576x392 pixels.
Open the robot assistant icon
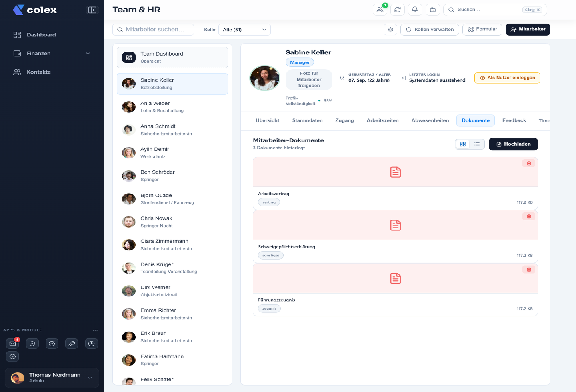pos(433,10)
